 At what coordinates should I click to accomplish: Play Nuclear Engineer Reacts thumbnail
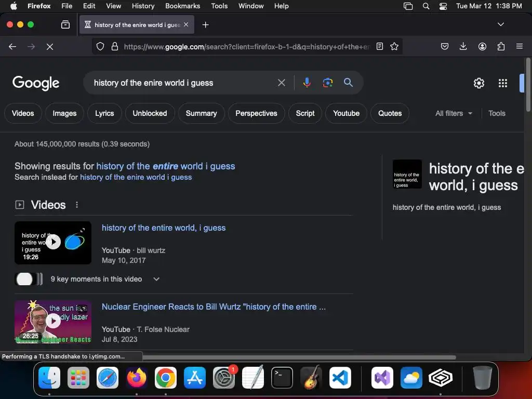click(53, 321)
